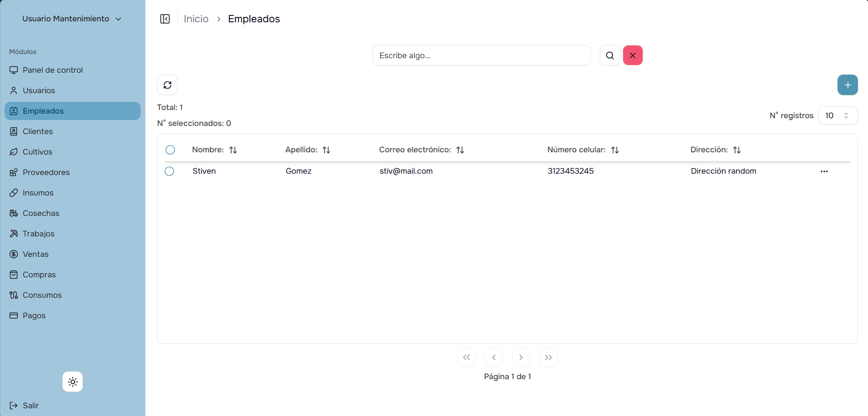
Task: Click the Inicio breadcrumb link
Action: pyautogui.click(x=196, y=19)
